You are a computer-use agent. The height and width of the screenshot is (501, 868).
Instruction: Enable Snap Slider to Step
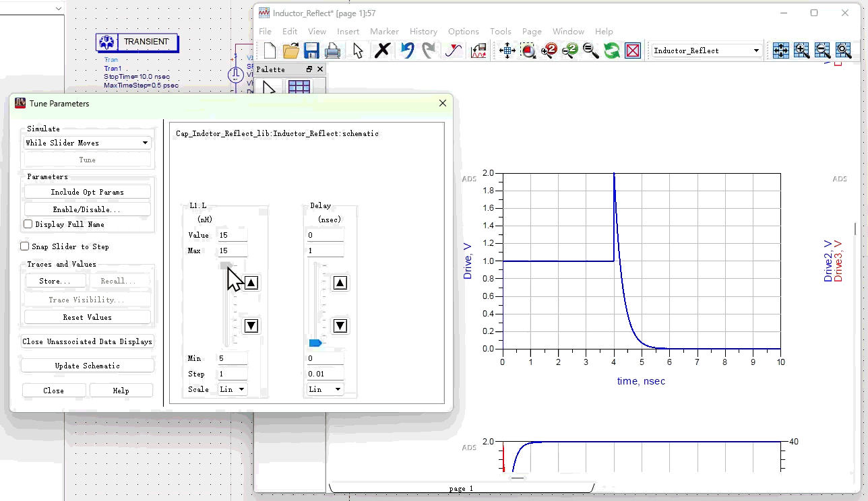25,246
